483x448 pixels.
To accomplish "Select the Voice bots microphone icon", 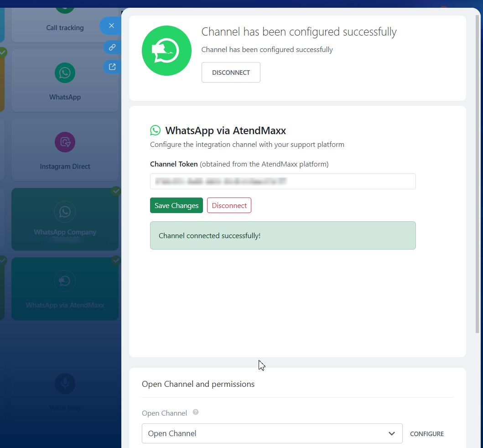I will tap(65, 384).
